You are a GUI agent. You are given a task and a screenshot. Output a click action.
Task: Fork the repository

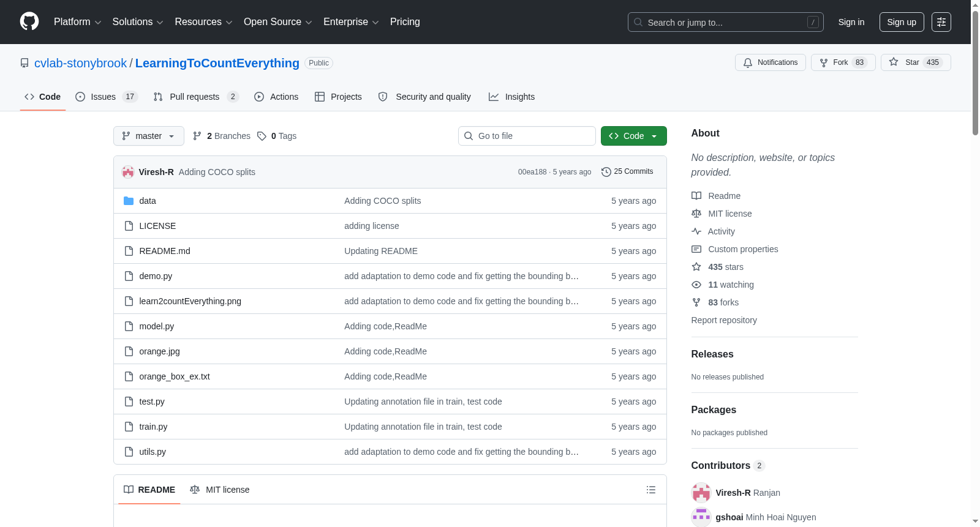pos(843,62)
